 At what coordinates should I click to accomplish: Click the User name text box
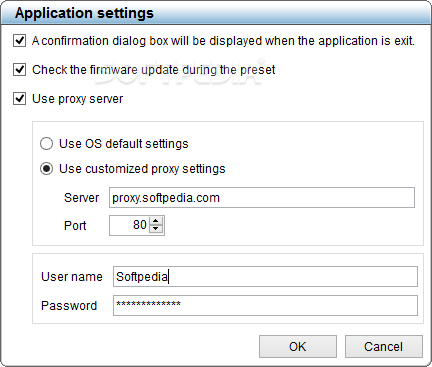265,276
